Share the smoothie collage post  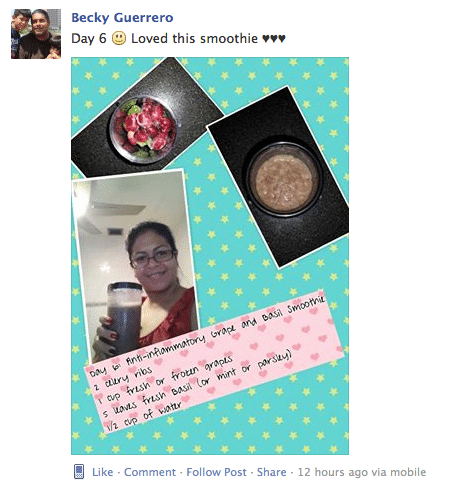pyautogui.click(x=271, y=472)
